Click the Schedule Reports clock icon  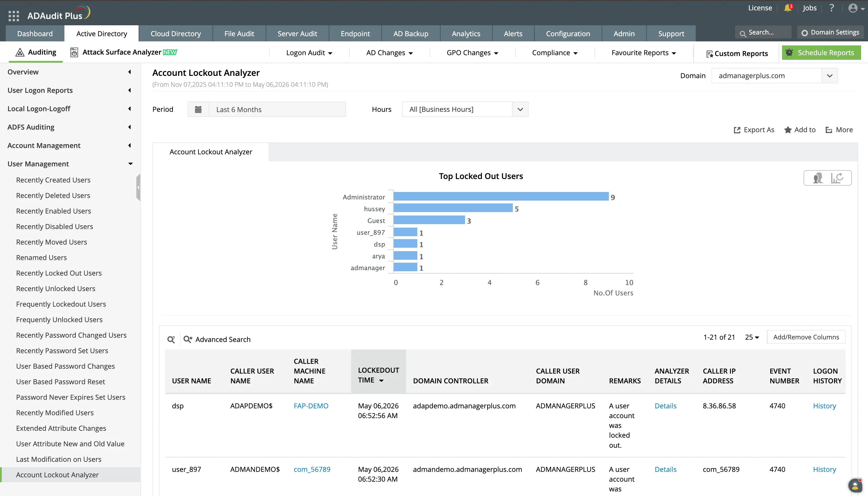(x=789, y=53)
